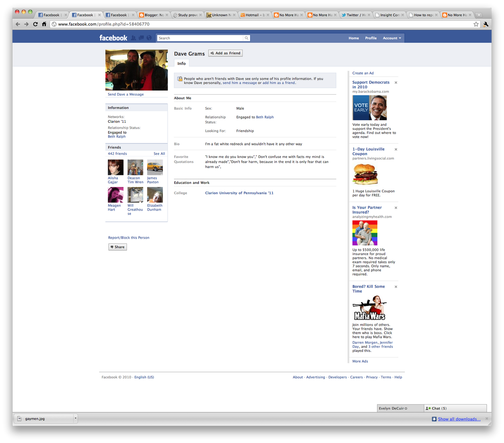
Task: Open the browser home page icon
Action: tap(44, 24)
